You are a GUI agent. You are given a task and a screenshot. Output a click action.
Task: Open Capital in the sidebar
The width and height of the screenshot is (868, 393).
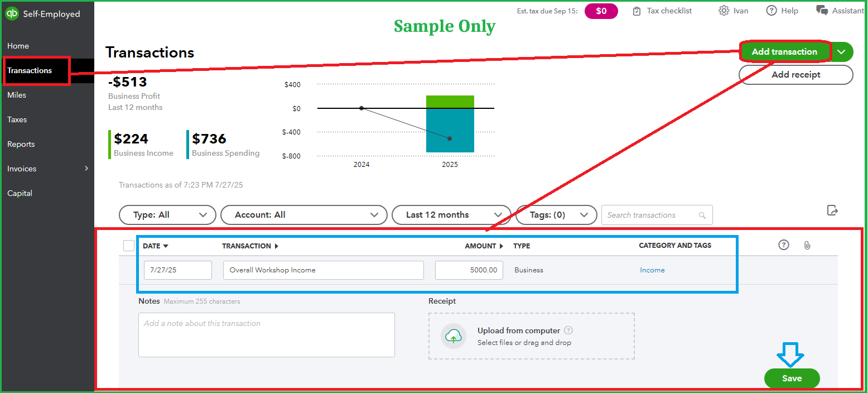point(20,193)
